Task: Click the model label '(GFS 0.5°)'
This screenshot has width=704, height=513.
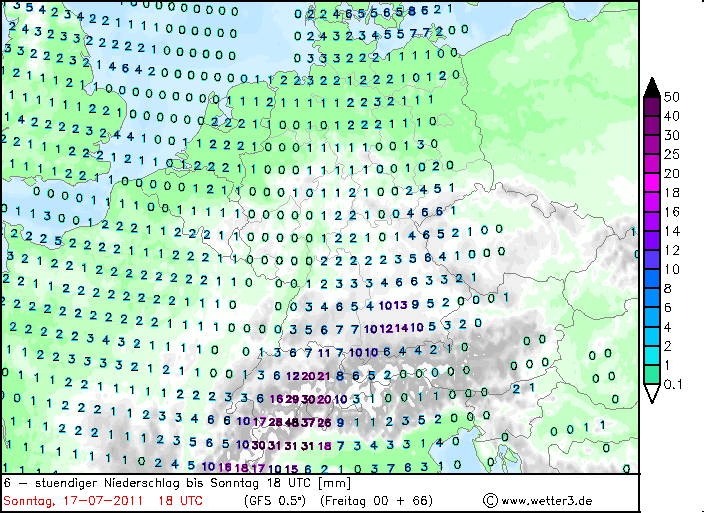Action: tap(275, 501)
